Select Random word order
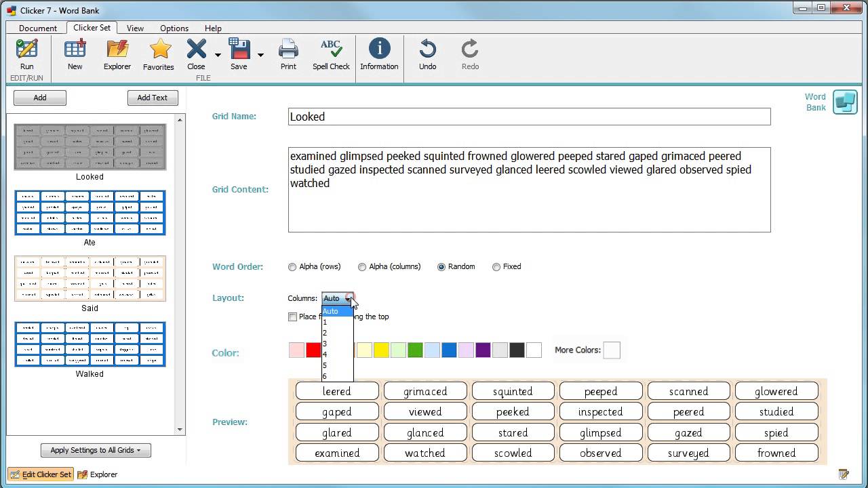The image size is (868, 488). tap(441, 267)
